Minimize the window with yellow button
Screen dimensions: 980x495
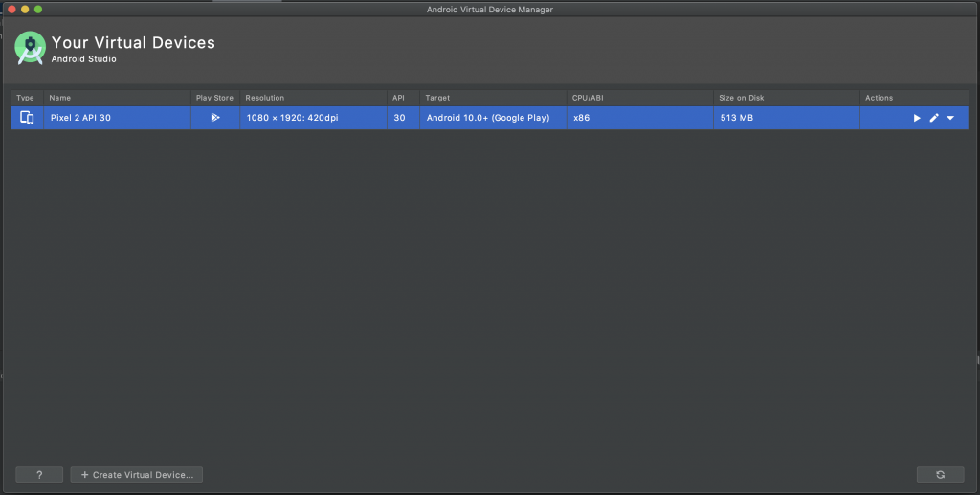[25, 10]
